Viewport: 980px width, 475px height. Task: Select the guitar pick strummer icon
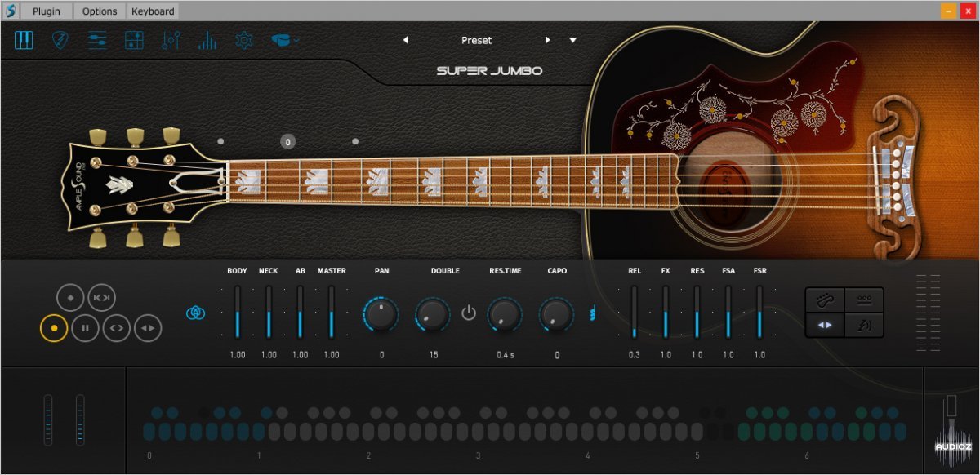coord(60,40)
